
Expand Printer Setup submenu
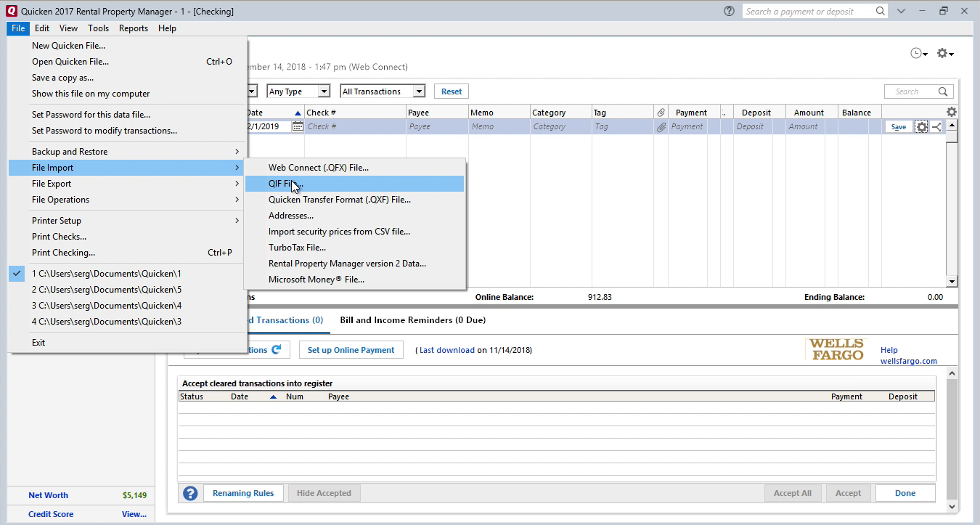tap(127, 221)
